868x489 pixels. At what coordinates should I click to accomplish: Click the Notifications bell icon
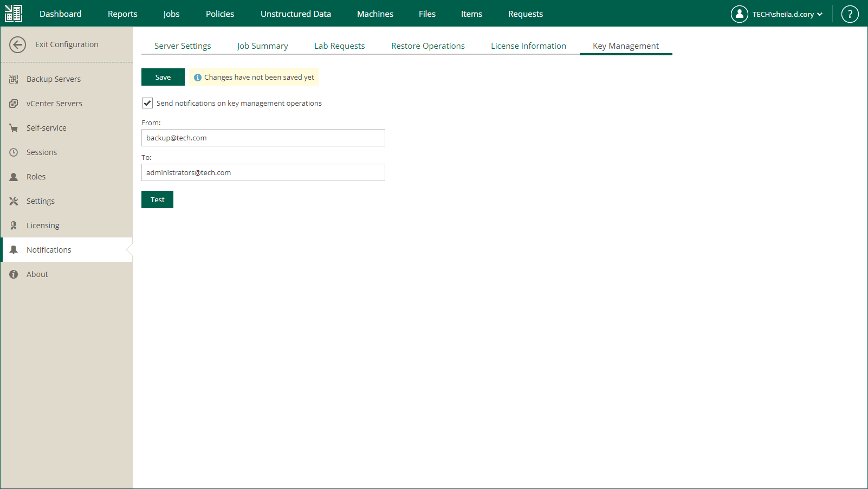coord(14,250)
